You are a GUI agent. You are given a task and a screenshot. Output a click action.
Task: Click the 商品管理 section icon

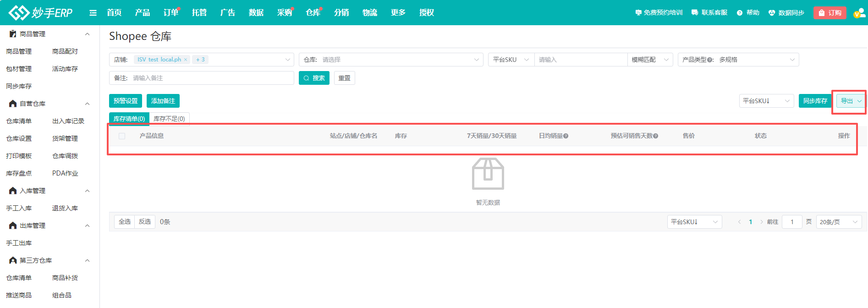coord(13,34)
